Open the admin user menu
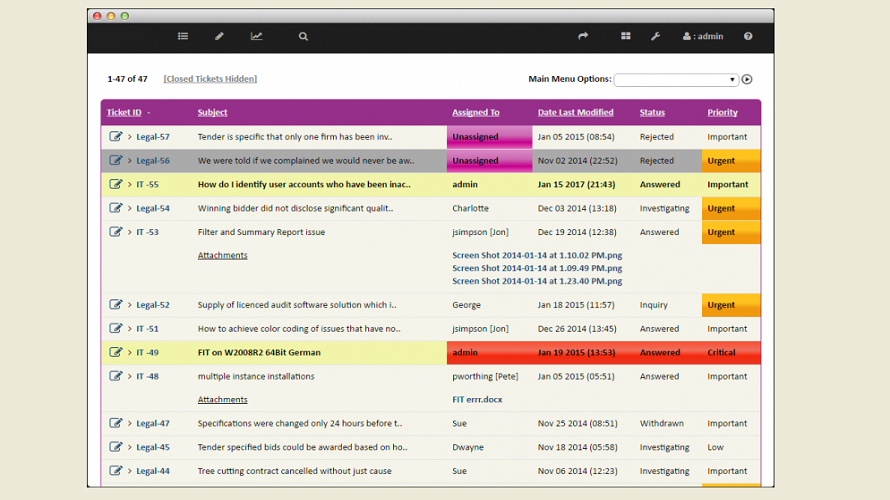This screenshot has height=500, width=890. (x=703, y=36)
